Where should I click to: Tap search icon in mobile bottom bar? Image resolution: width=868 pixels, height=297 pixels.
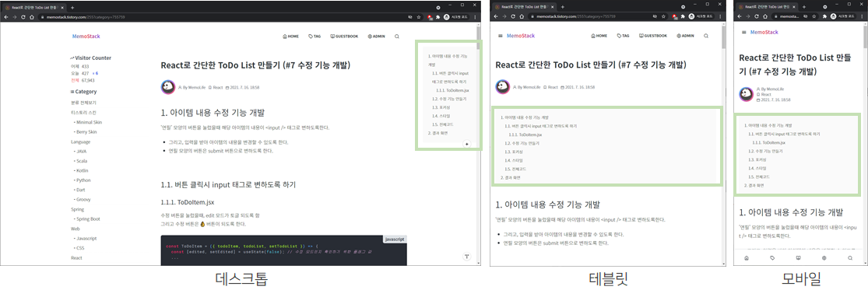click(850, 257)
